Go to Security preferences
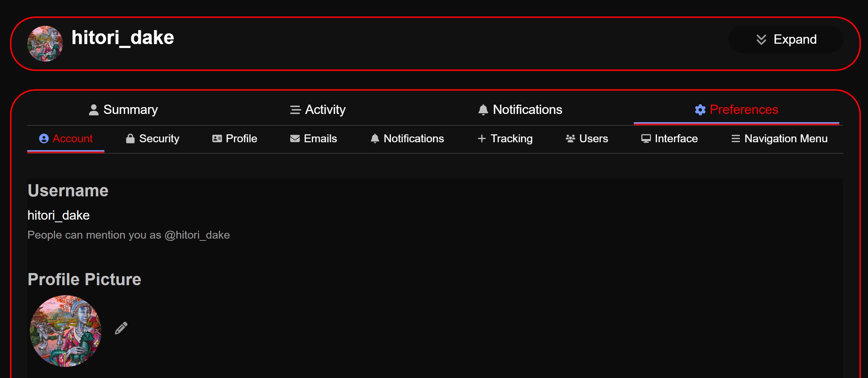This screenshot has height=378, width=868. click(x=152, y=139)
